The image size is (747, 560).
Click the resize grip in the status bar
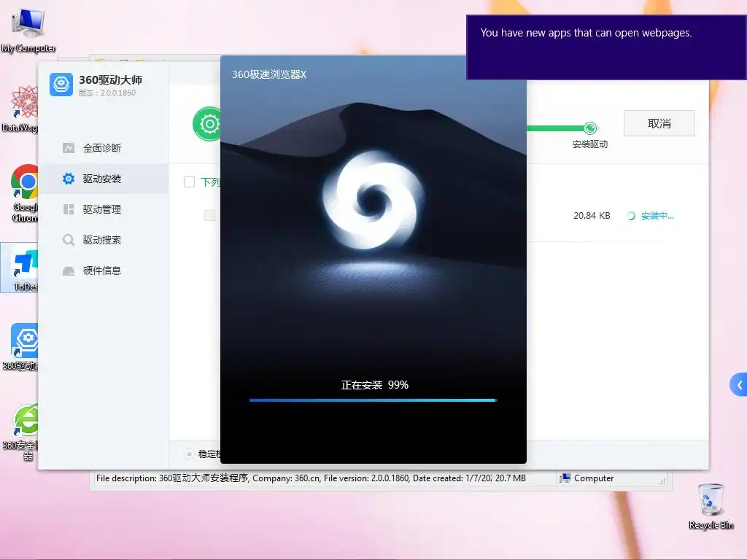click(x=662, y=481)
